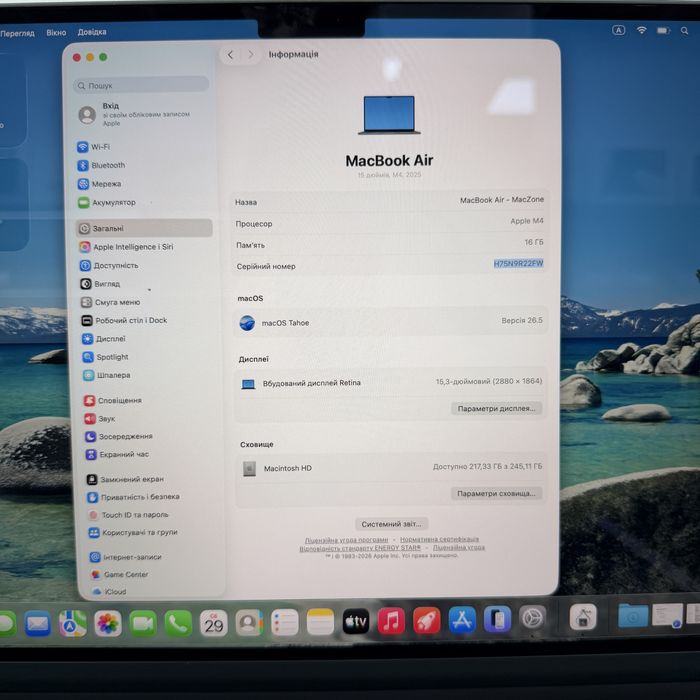This screenshot has height=700, width=700.
Task: Click the MacBook Air - MacZone name value
Action: (x=502, y=200)
